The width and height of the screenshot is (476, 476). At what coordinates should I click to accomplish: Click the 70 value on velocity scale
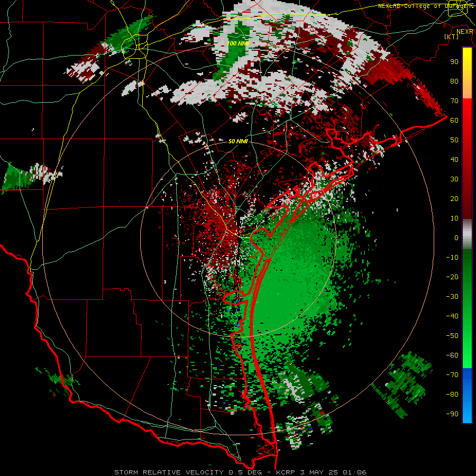(454, 101)
